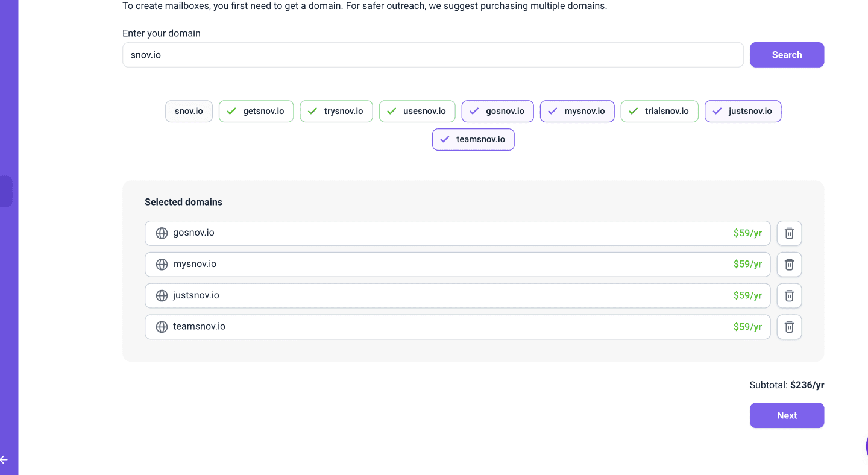Delete gosnov.io using its trash icon
This screenshot has height=475, width=868.
[x=789, y=233]
